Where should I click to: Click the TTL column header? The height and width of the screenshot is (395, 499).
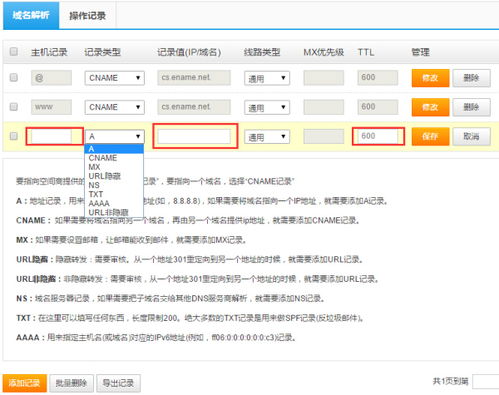pyautogui.click(x=366, y=52)
